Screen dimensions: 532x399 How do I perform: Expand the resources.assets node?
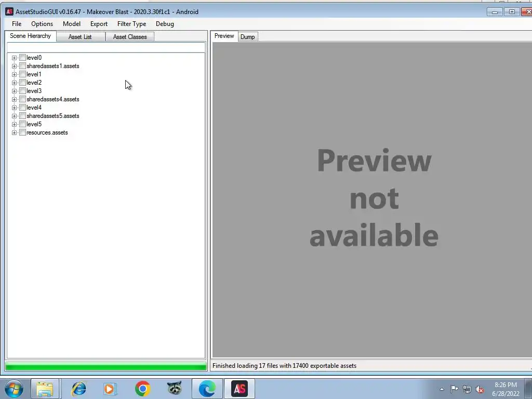(14, 132)
